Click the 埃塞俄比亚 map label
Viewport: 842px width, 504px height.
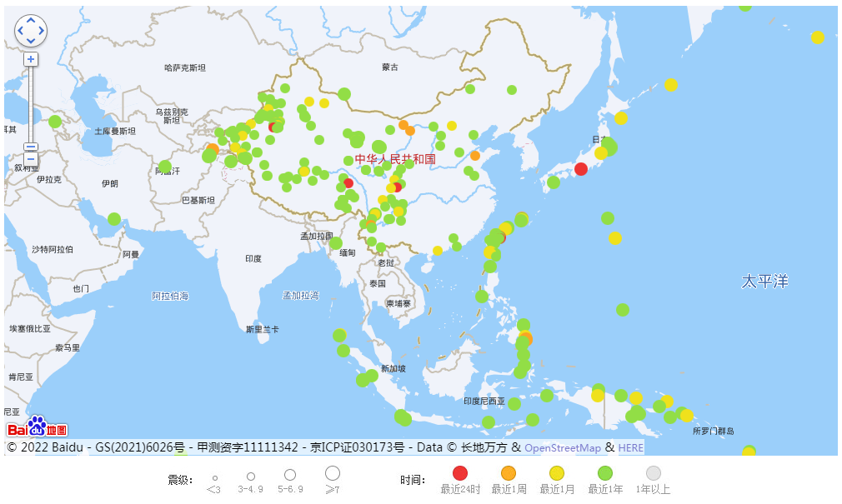coord(30,328)
